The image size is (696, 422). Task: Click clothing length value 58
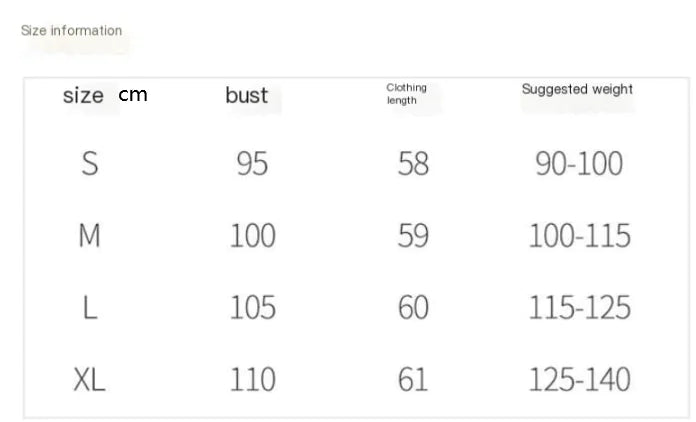413,164
